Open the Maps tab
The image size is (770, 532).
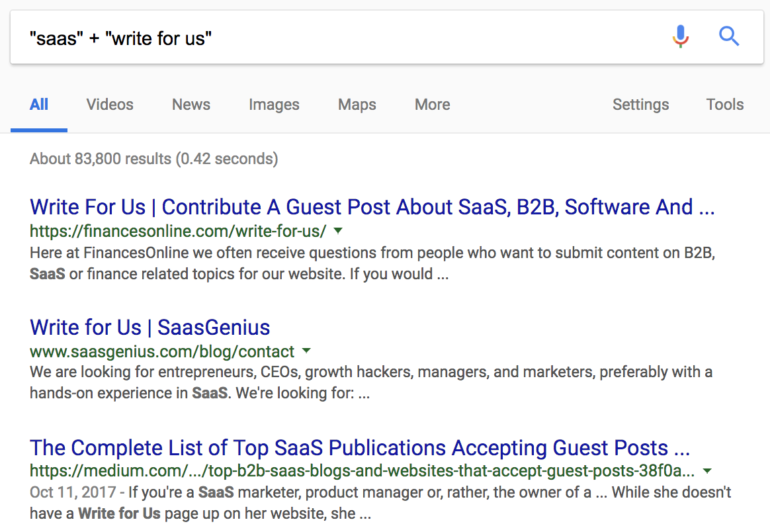coord(357,105)
